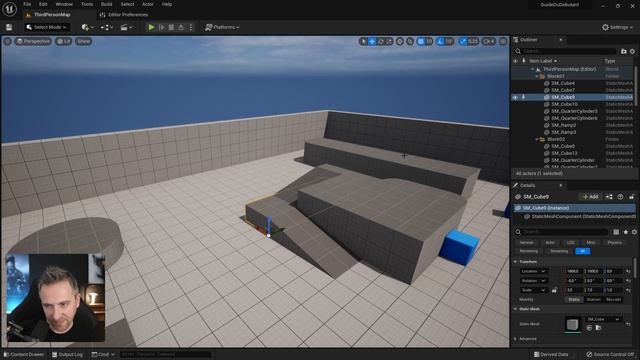Toggle grid snapping icon
Viewport: 640px width, 360px height.
pyautogui.click(x=421, y=41)
